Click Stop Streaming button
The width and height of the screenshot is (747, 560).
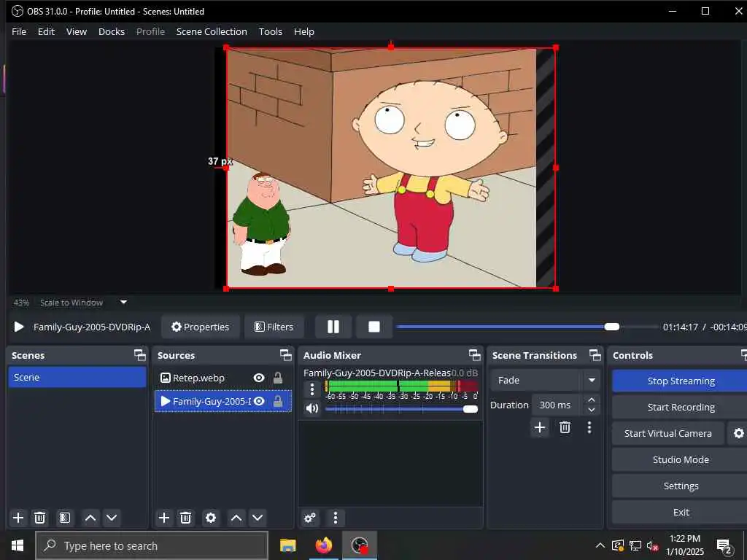click(x=681, y=381)
